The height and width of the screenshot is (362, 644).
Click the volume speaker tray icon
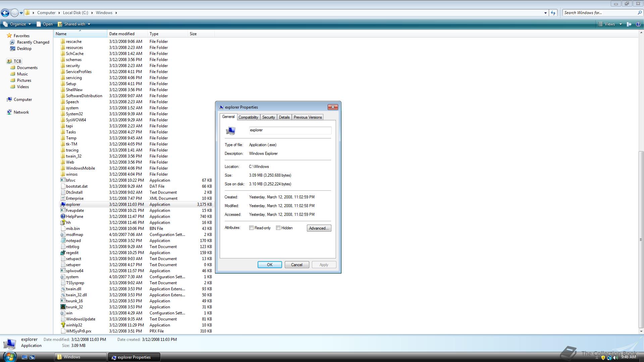point(615,358)
